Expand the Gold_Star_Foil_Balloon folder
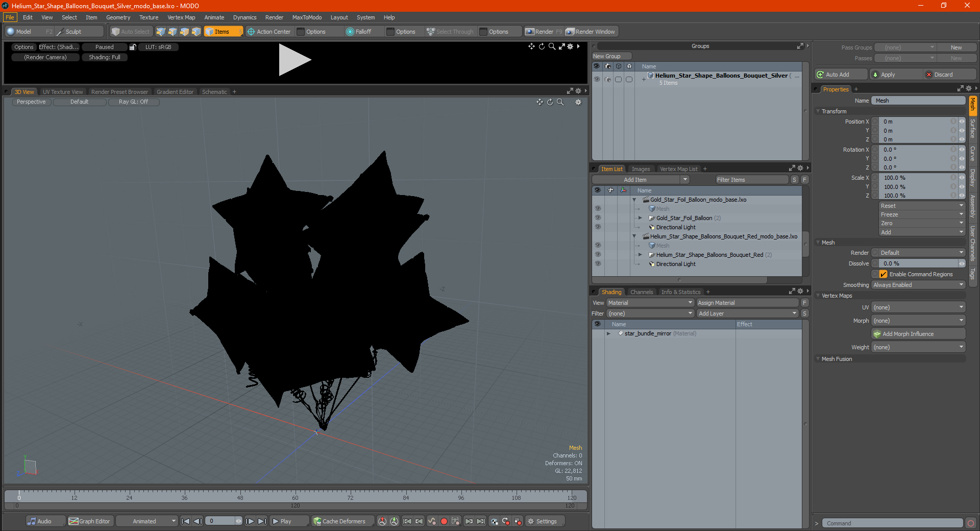This screenshot has width=980, height=531. [x=640, y=218]
